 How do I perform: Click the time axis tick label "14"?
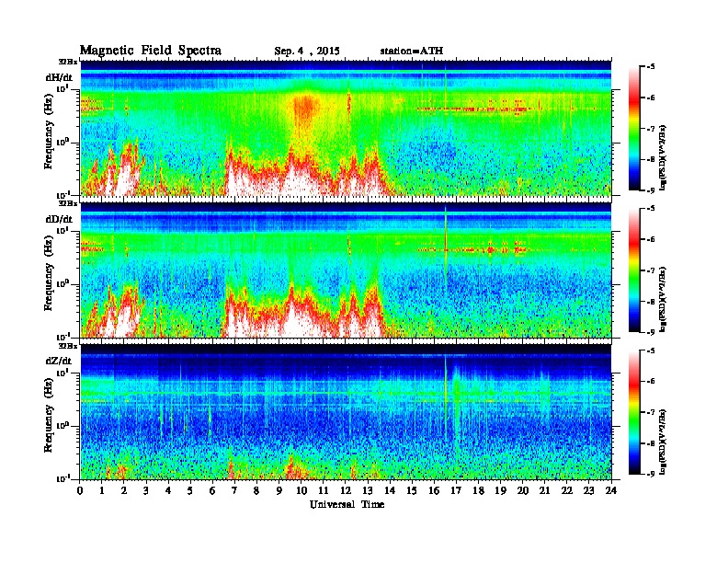click(x=390, y=490)
